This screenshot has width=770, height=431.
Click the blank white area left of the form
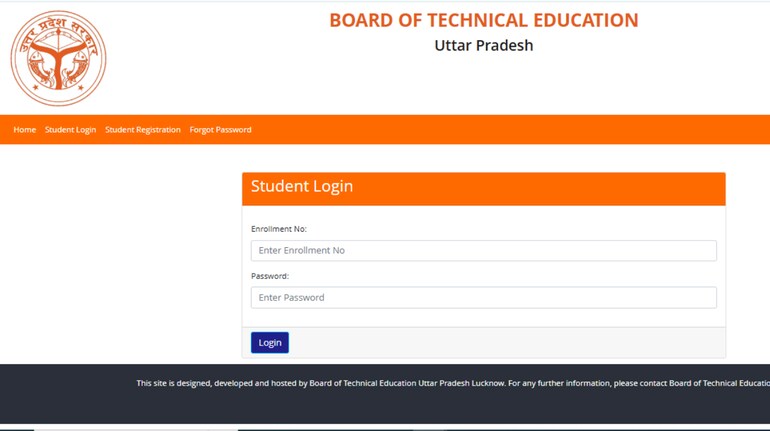(120, 260)
